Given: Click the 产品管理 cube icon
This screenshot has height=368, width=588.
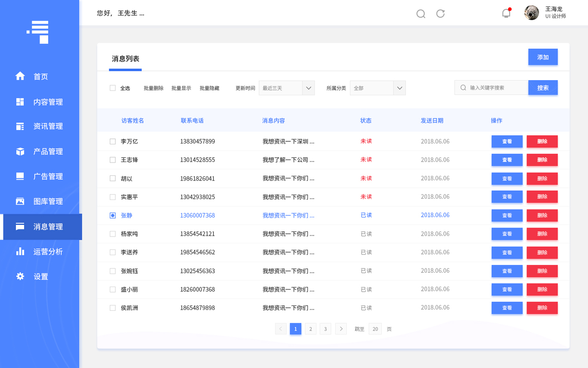Looking at the screenshot, I should point(20,151).
